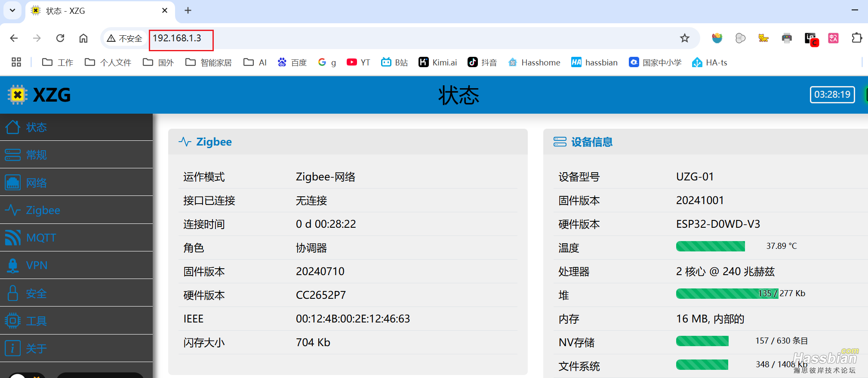Screen dimensions: 868x378
Task: Open the 百度 bookmark
Action: pos(292,62)
